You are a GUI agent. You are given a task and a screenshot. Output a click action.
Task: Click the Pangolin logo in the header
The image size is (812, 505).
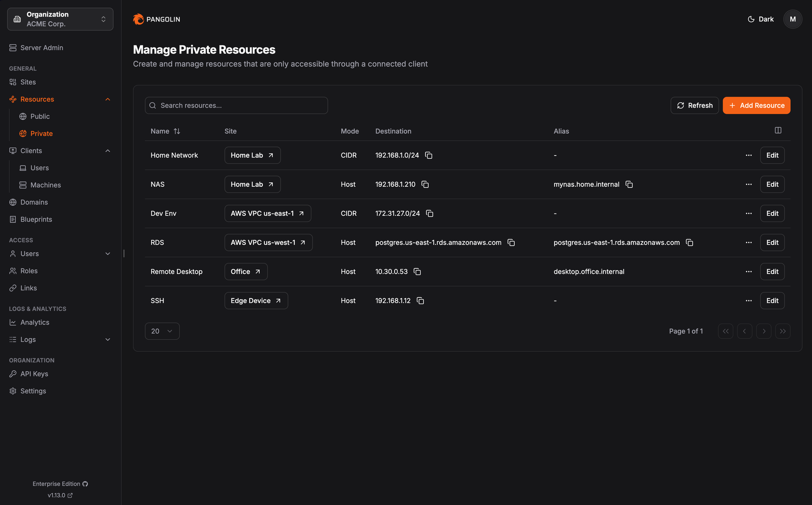156,19
